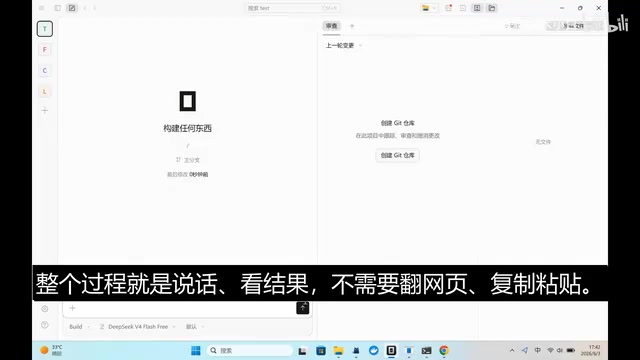Open the Build agent dropdown
The width and height of the screenshot is (640, 360).
click(x=79, y=327)
